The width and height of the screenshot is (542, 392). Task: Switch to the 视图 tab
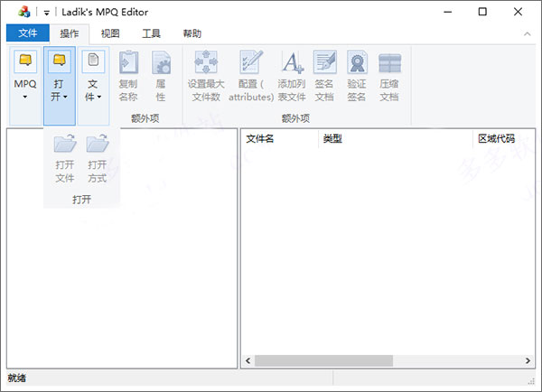(x=110, y=33)
